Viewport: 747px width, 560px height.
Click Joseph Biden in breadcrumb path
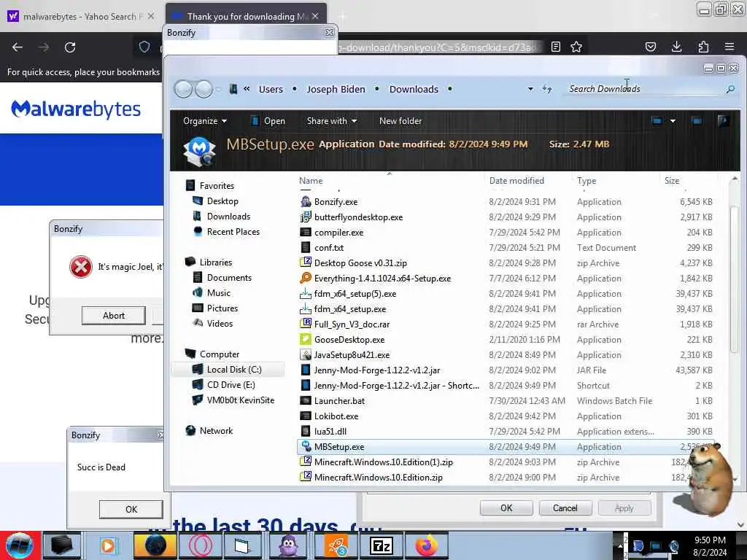tap(336, 89)
